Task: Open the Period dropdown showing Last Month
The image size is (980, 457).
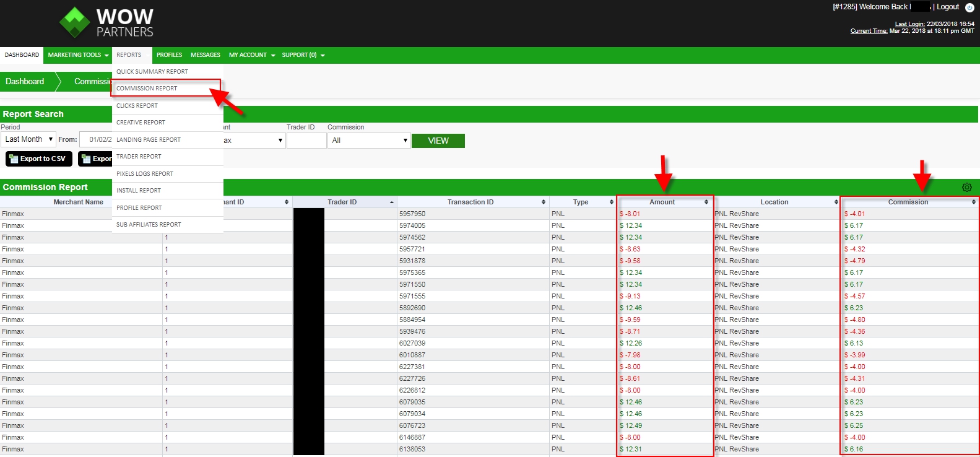Action: [x=28, y=139]
